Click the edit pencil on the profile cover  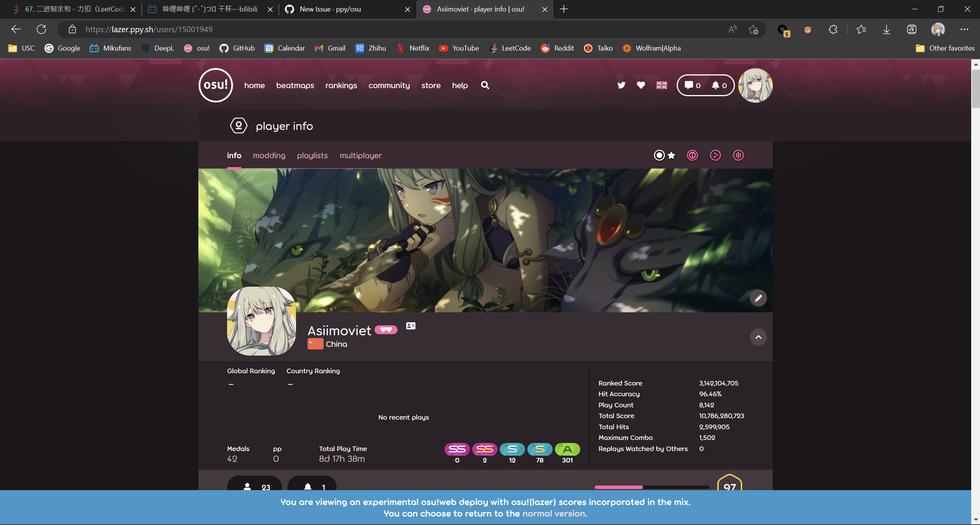point(759,298)
